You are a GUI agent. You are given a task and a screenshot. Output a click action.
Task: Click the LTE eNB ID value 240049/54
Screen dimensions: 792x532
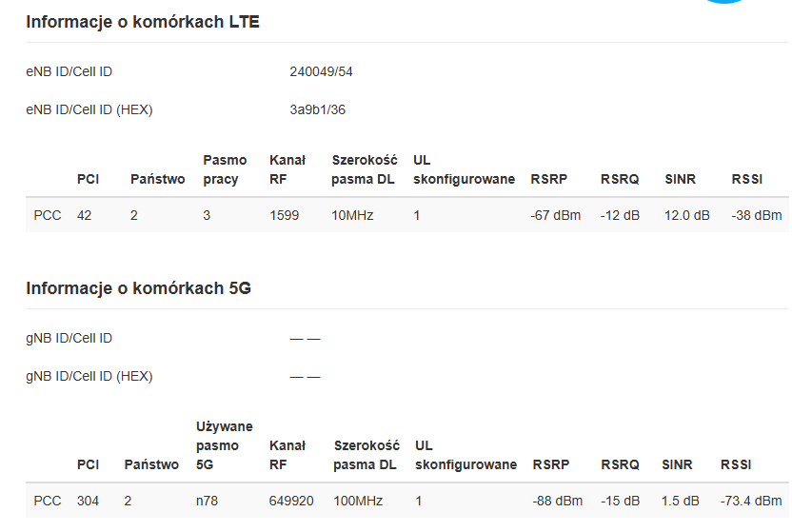[x=321, y=71]
